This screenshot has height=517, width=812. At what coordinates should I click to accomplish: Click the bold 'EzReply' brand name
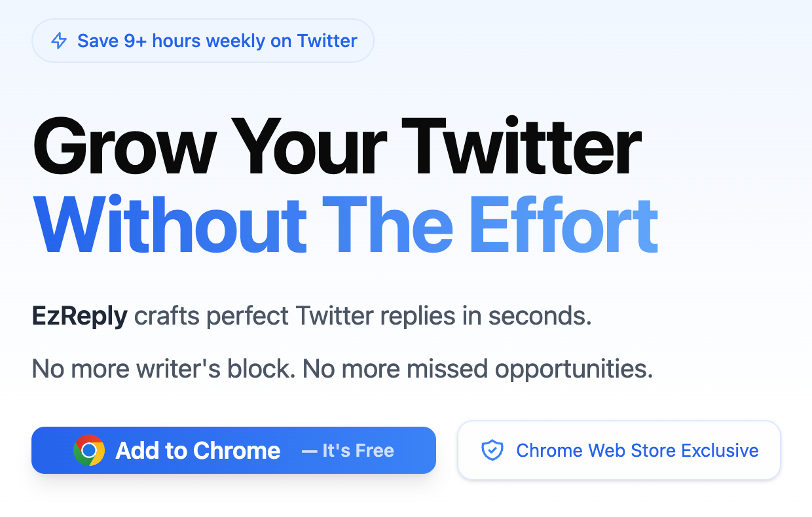pos(80,317)
